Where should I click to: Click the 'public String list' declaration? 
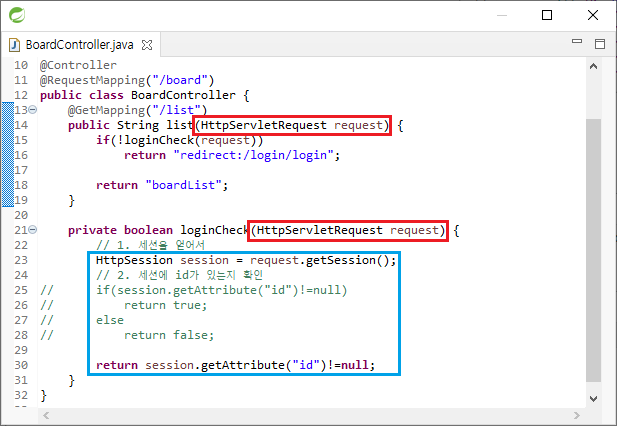[x=130, y=125]
